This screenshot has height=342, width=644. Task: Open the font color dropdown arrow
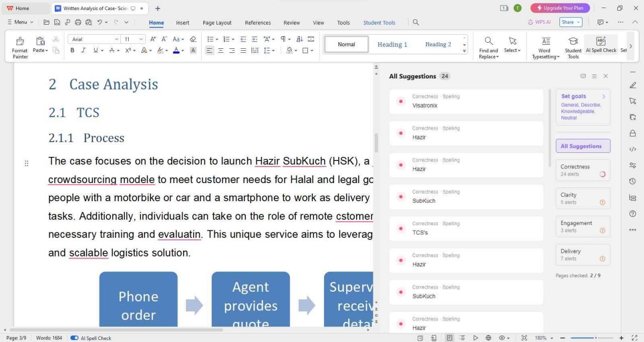click(183, 50)
